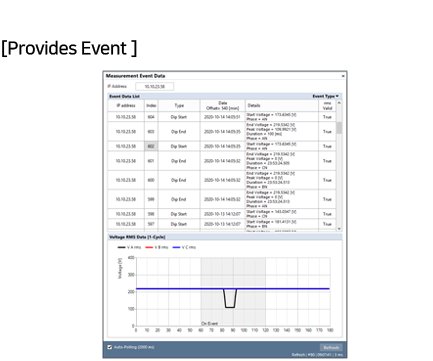Click the IP Address input field
The image size is (433, 361).
tap(154, 86)
